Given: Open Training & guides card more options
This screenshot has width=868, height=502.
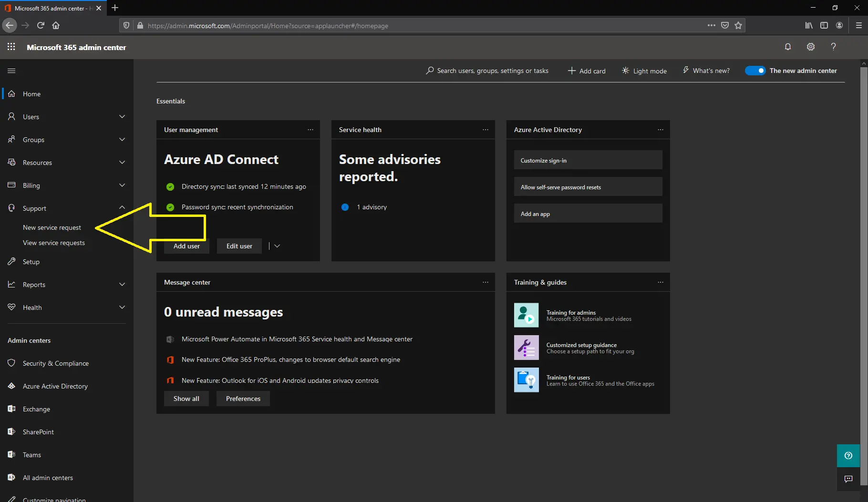Looking at the screenshot, I should point(661,282).
